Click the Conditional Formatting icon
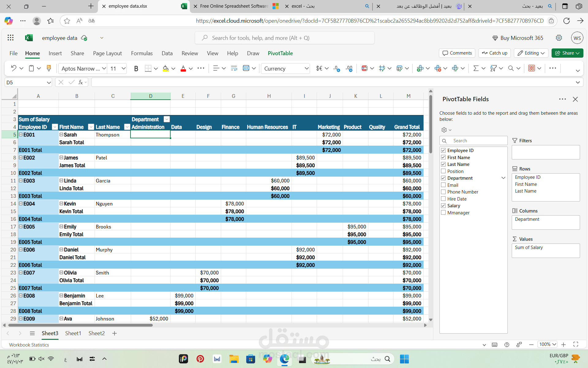This screenshot has height=368, width=588. 364,68
